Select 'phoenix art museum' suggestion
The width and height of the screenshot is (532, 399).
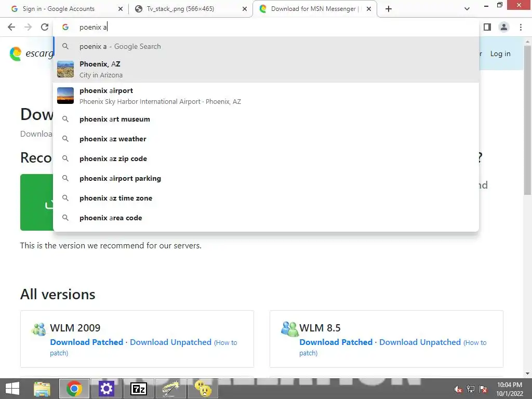[266, 119]
